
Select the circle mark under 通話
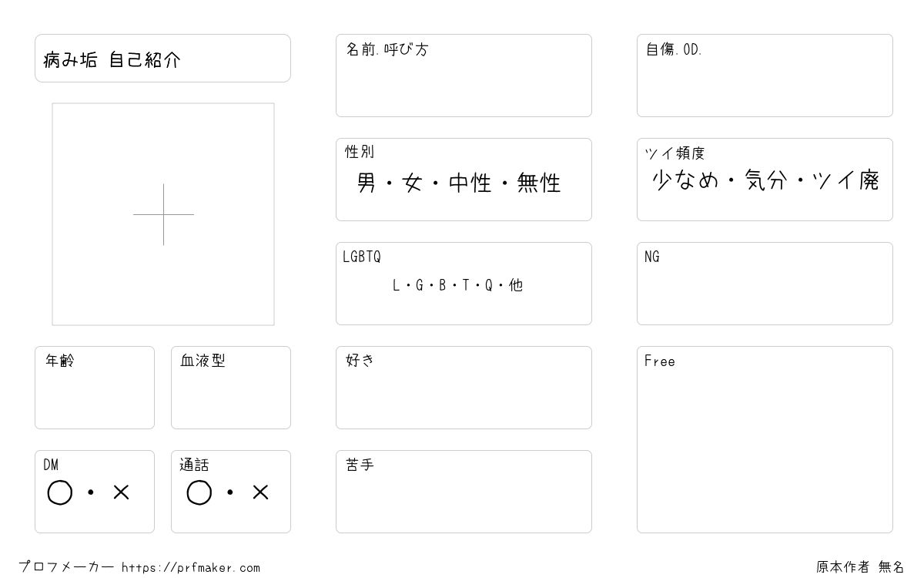(x=199, y=492)
